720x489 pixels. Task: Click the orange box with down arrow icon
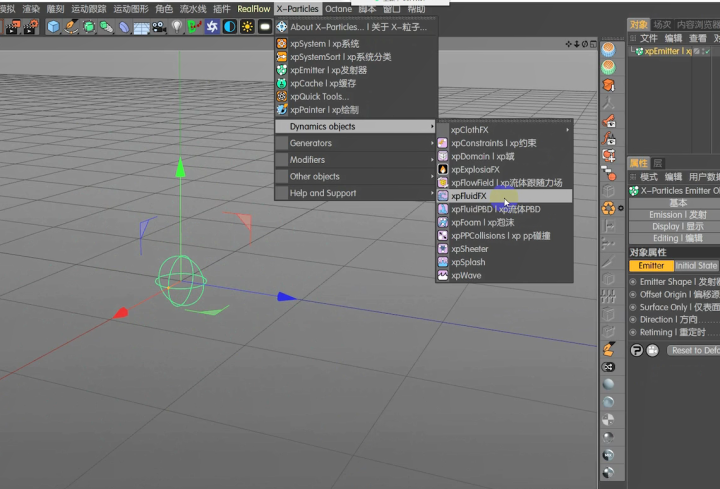(x=608, y=85)
